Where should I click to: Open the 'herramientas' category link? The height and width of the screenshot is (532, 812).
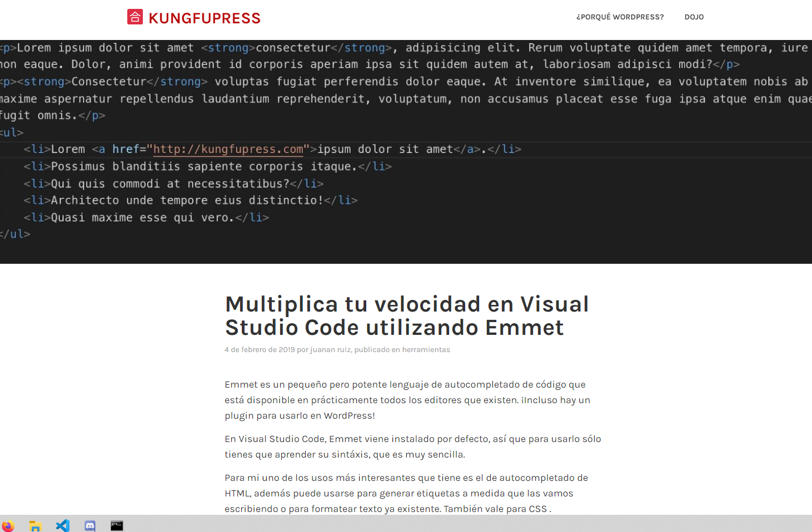click(426, 350)
